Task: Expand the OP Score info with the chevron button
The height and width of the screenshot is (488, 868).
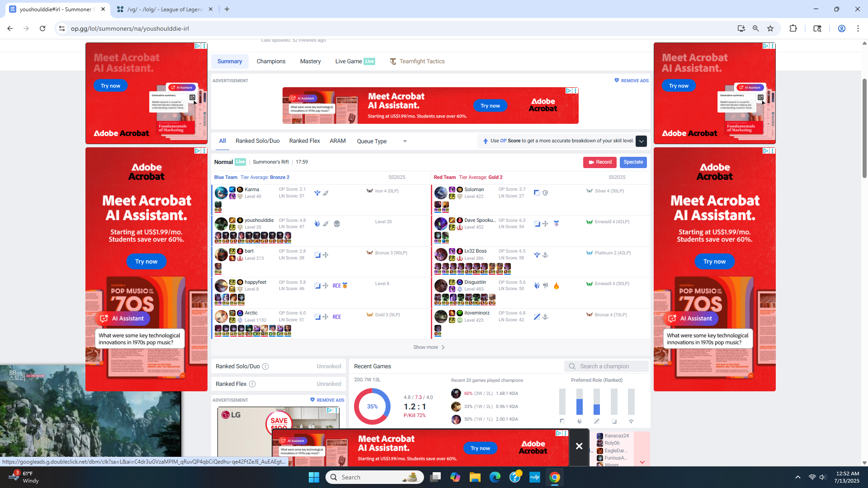Action: point(641,141)
